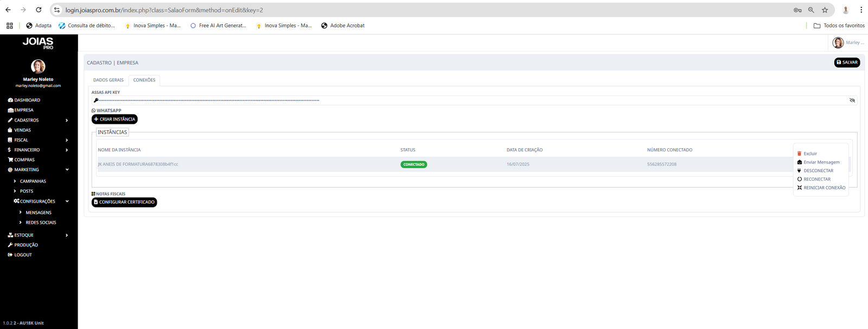Open Vendas via its bag icon
Screen dimensions: 868x329
coord(10,130)
